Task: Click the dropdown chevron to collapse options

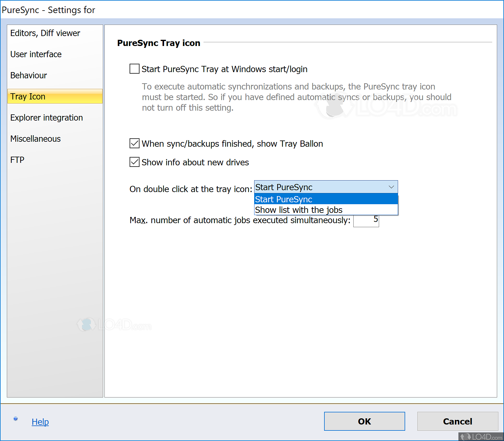Action: coord(391,187)
